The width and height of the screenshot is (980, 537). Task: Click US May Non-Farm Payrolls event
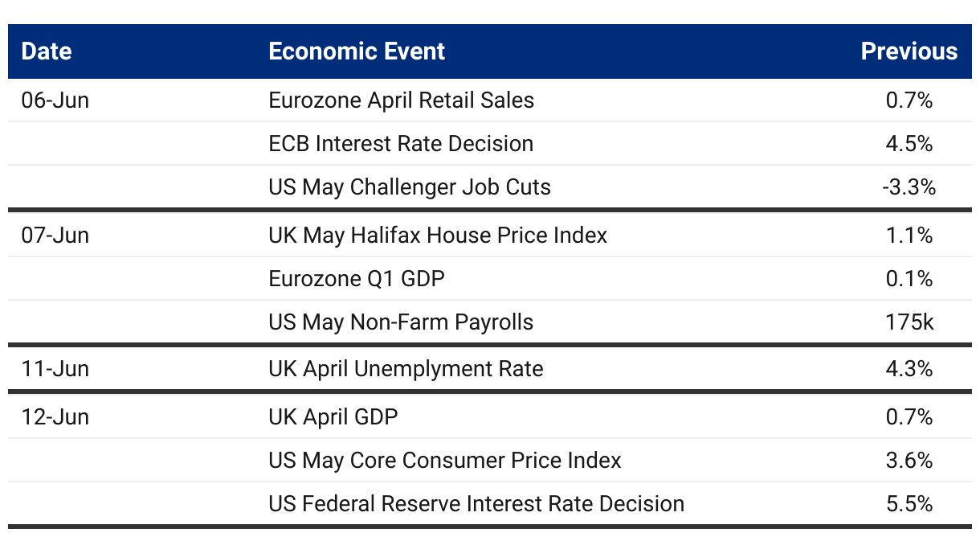(402, 322)
